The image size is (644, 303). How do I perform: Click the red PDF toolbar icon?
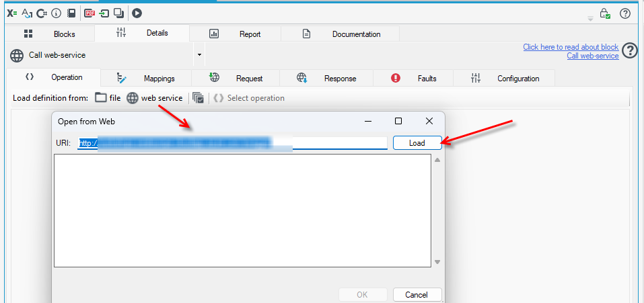click(x=90, y=13)
